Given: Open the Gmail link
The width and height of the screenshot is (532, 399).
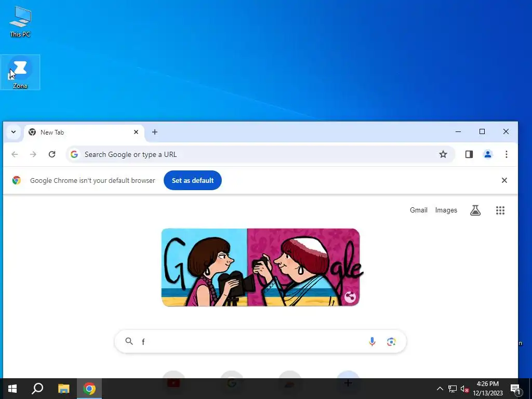Looking at the screenshot, I should tap(418, 210).
